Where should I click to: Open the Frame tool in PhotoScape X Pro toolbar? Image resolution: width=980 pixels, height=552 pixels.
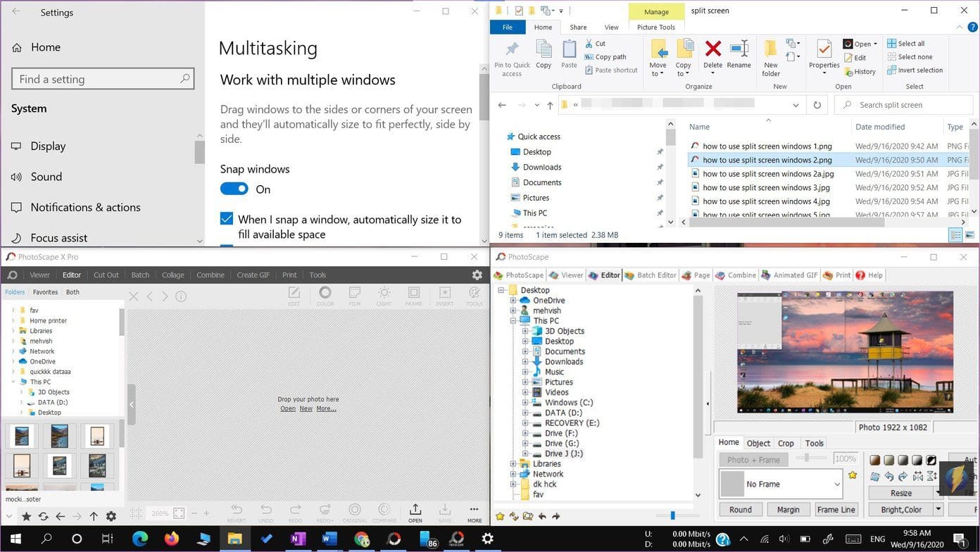click(x=414, y=296)
